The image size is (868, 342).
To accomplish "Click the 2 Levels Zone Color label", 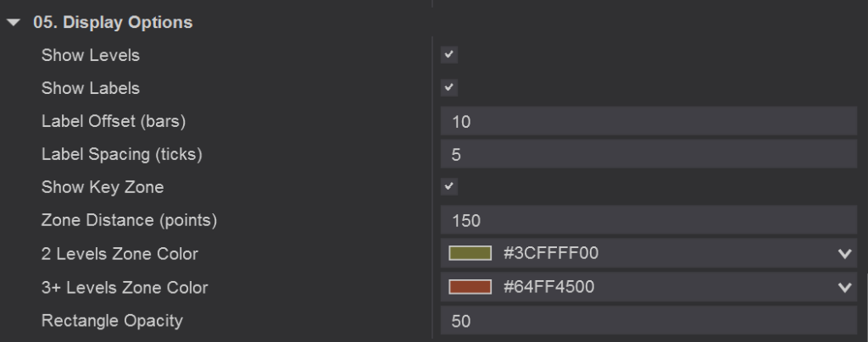I will (x=120, y=253).
